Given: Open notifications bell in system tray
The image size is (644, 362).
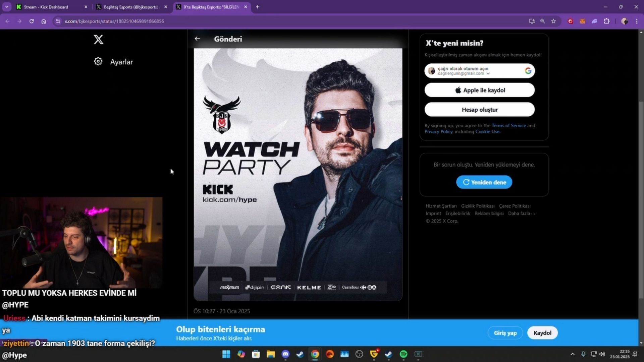Looking at the screenshot, I should pyautogui.click(x=635, y=354).
